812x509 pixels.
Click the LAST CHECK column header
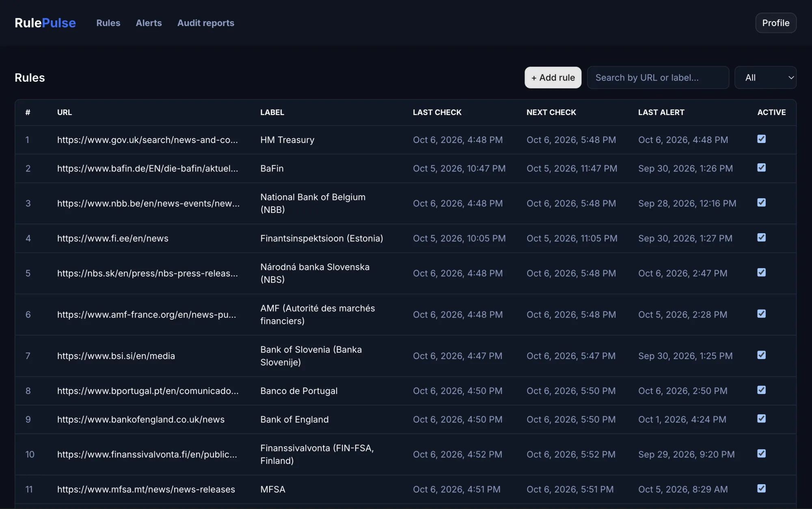tap(437, 112)
